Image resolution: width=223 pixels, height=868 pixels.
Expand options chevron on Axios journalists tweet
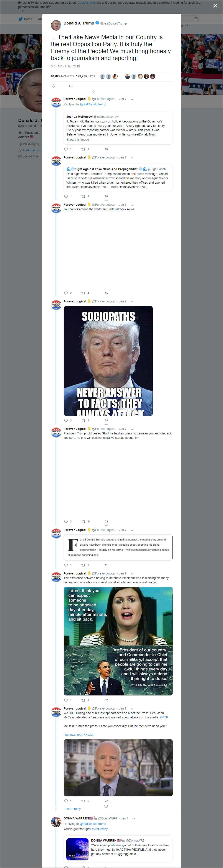click(x=132, y=205)
